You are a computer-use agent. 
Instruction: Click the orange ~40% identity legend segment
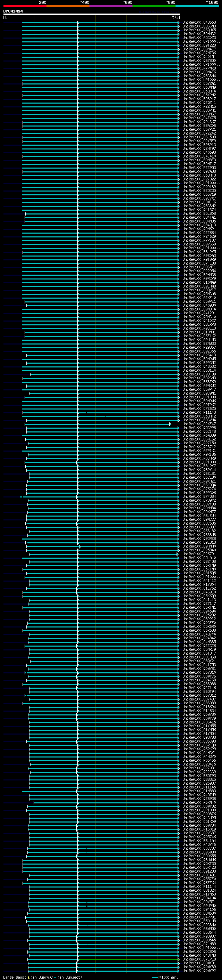pyautogui.click(x=68, y=6)
